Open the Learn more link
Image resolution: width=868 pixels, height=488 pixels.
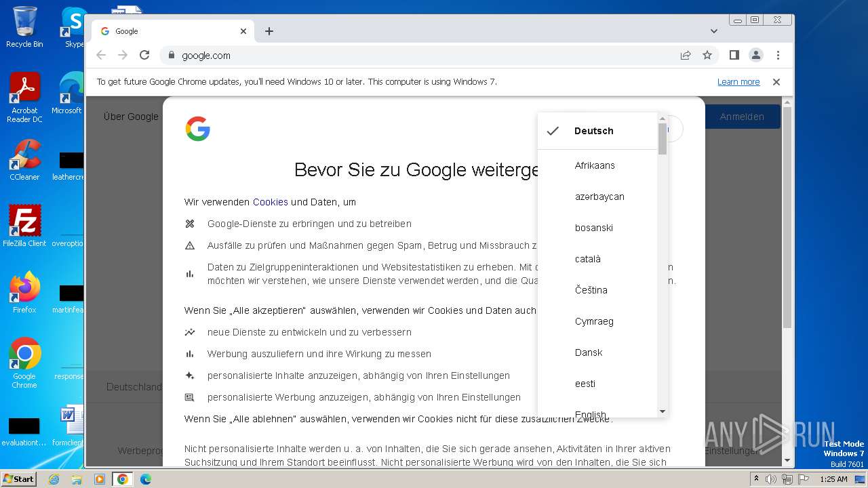pos(738,81)
